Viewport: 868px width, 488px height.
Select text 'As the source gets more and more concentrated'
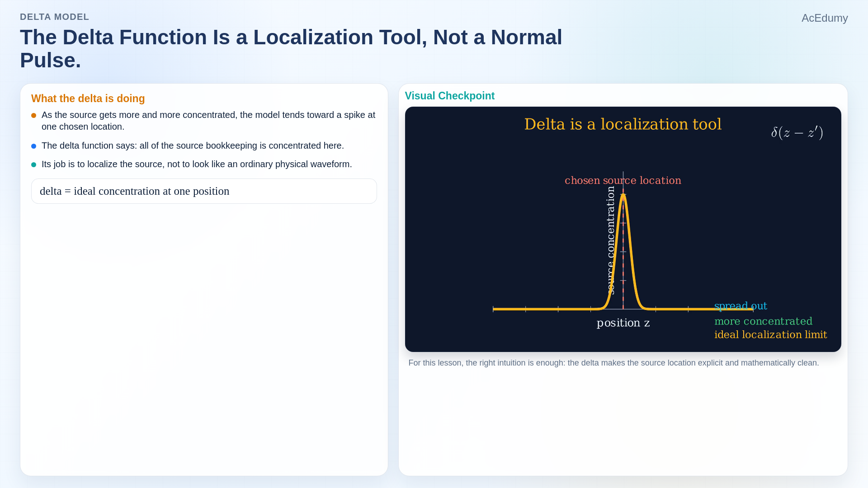(138, 115)
